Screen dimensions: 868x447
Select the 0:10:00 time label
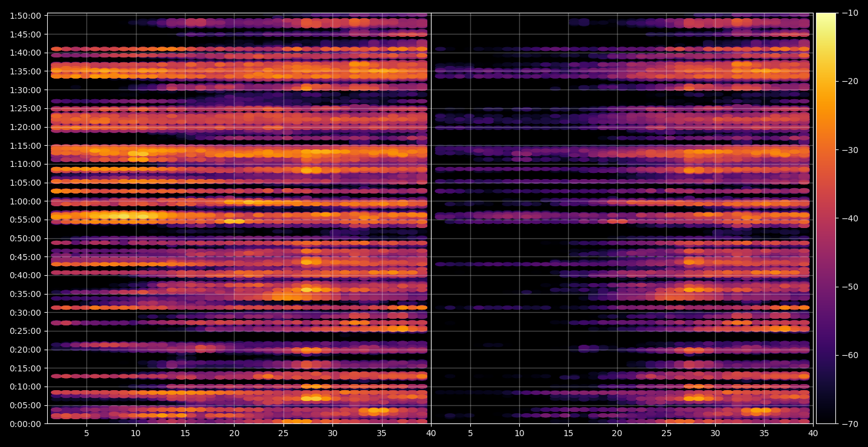tap(25, 387)
